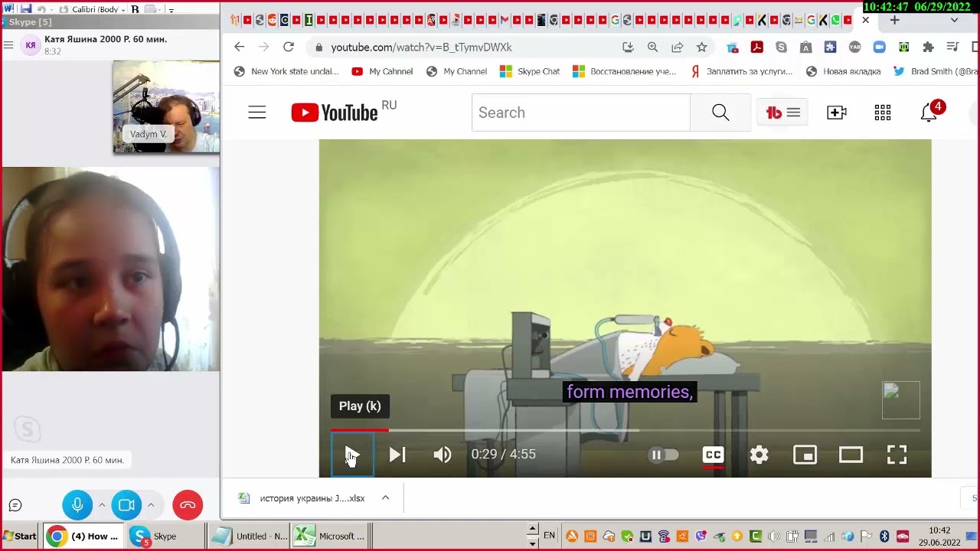Screen dimensions: 980x551
Task: Open the Brad Smith Twitter bookmark
Action: click(x=936, y=71)
